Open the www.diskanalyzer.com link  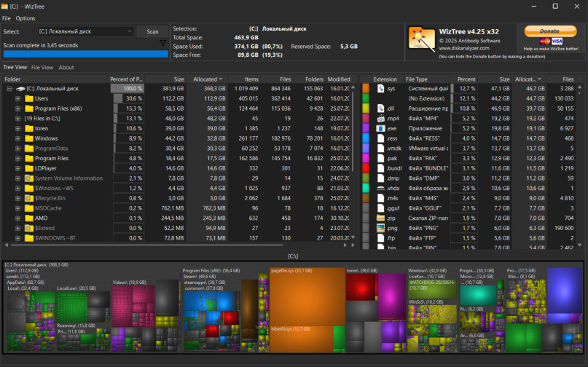point(464,48)
